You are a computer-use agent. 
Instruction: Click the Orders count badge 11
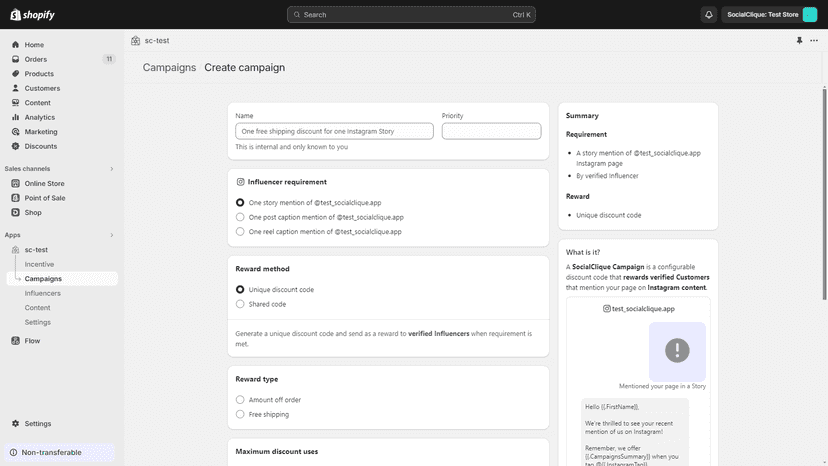tap(109, 59)
